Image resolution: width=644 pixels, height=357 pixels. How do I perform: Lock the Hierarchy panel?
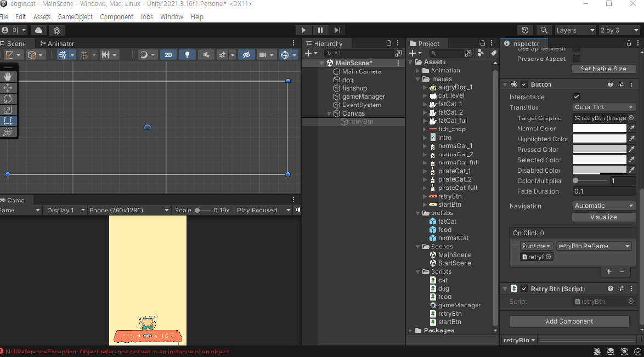[x=388, y=43]
